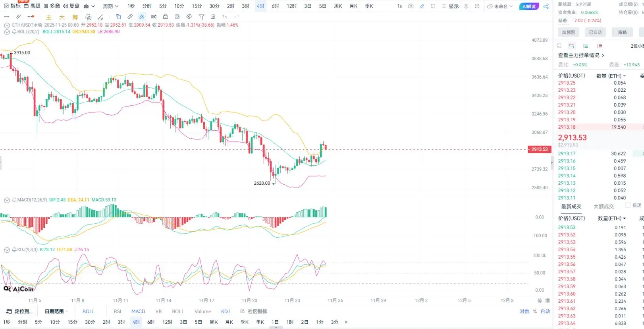The image size is (644, 329).
Task: Open the 显示 display options
Action: 451,6
